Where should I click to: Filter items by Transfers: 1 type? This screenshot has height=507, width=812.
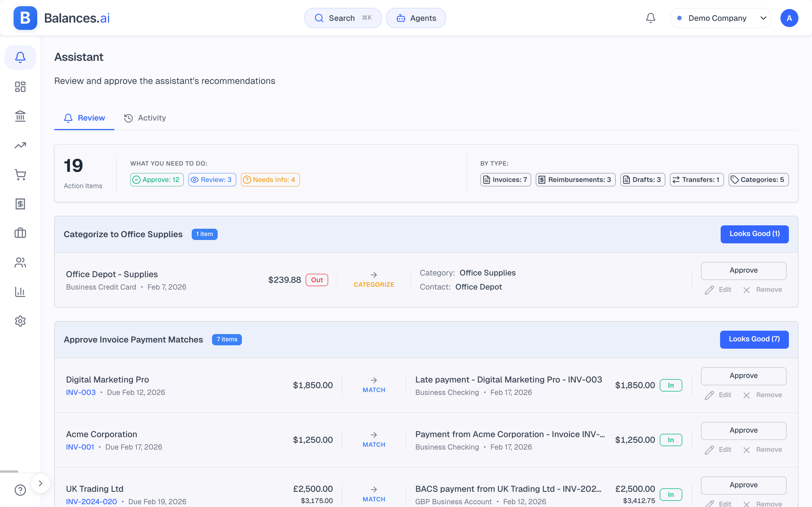[x=696, y=179]
